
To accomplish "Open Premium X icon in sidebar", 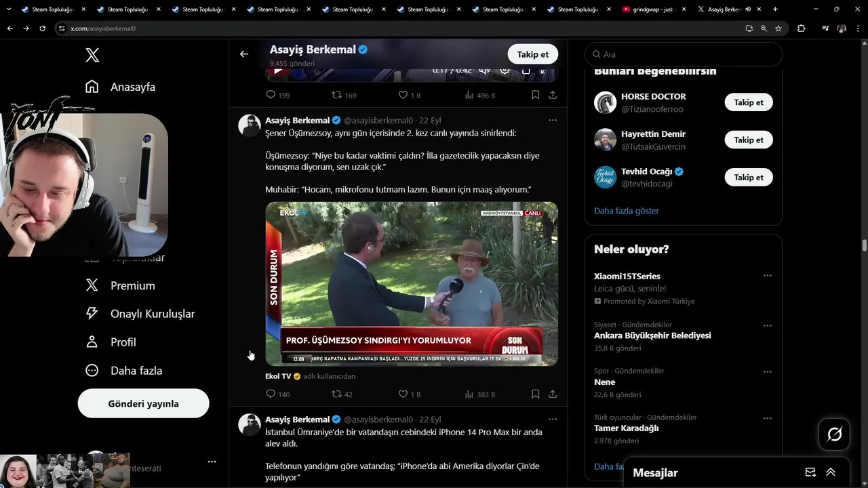I will coord(92,285).
